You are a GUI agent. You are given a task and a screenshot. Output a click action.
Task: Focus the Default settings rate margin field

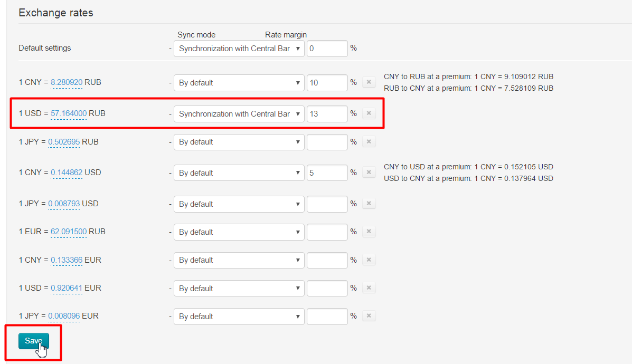(327, 49)
